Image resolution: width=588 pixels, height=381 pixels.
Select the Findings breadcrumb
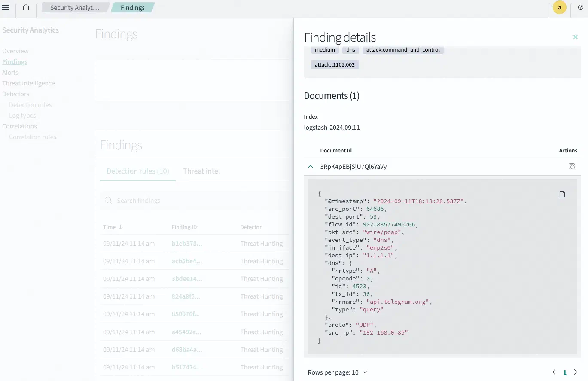[133, 8]
